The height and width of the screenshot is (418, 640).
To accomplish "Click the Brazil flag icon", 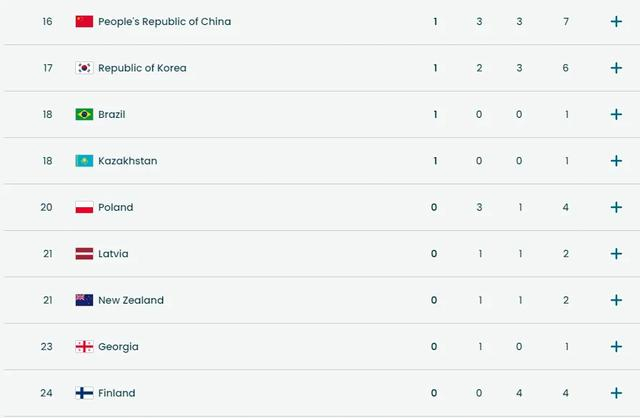I will pos(84,114).
